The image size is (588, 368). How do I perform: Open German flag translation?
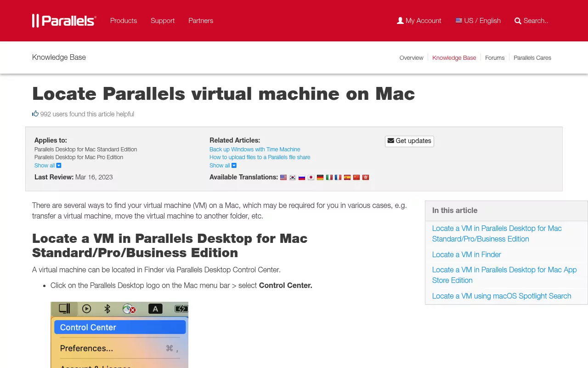click(320, 177)
